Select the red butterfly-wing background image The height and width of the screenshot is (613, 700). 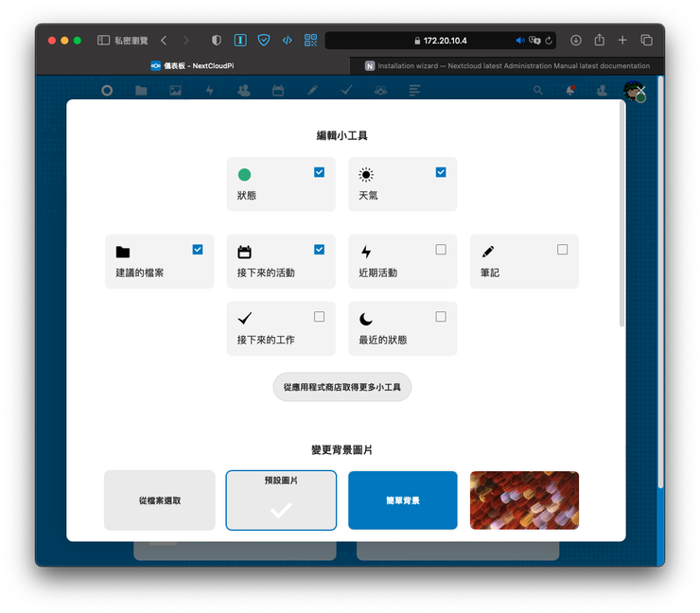pyautogui.click(x=525, y=500)
